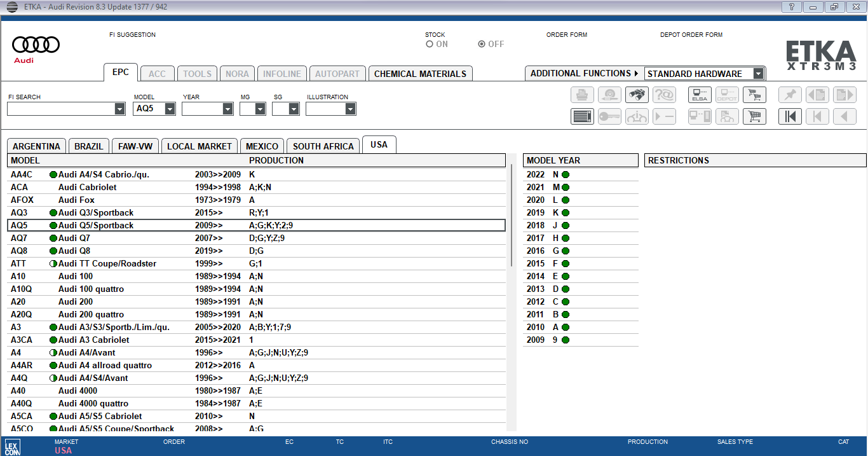Switch to the MEXICO market tab
Viewport: 868px width, 456px height.
pos(262,146)
